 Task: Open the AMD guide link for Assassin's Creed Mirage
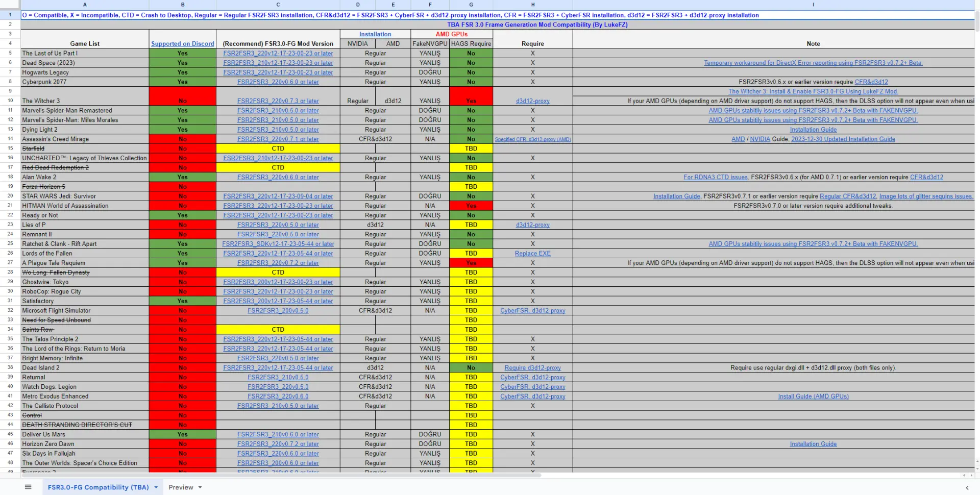coord(738,139)
